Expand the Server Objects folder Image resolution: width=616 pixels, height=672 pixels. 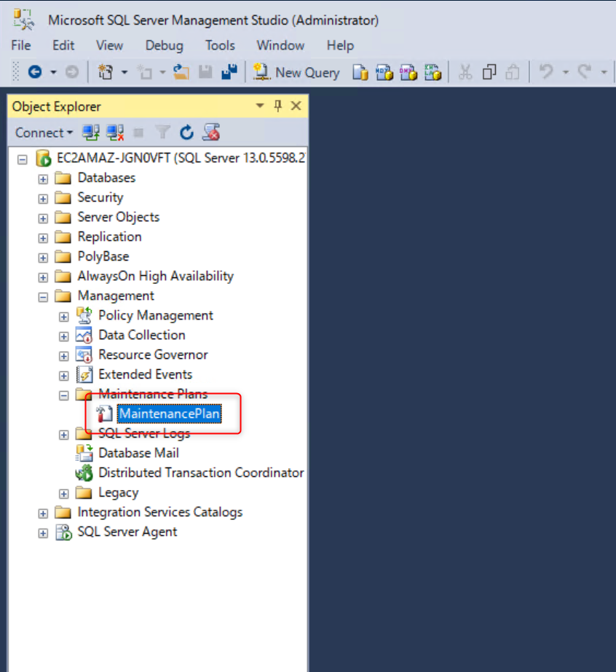tap(43, 218)
